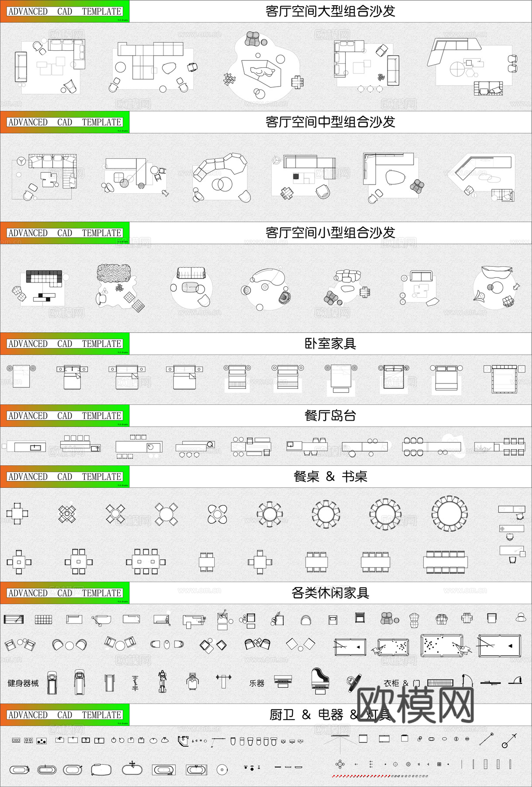Click the 餐厅岛台 heading
The height and width of the screenshot is (787, 532).
[330, 415]
